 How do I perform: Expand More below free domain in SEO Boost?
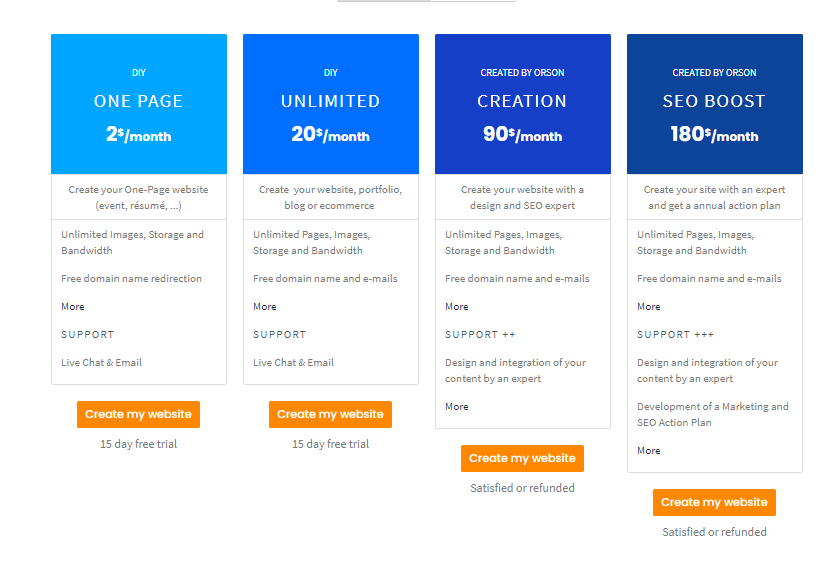click(649, 307)
